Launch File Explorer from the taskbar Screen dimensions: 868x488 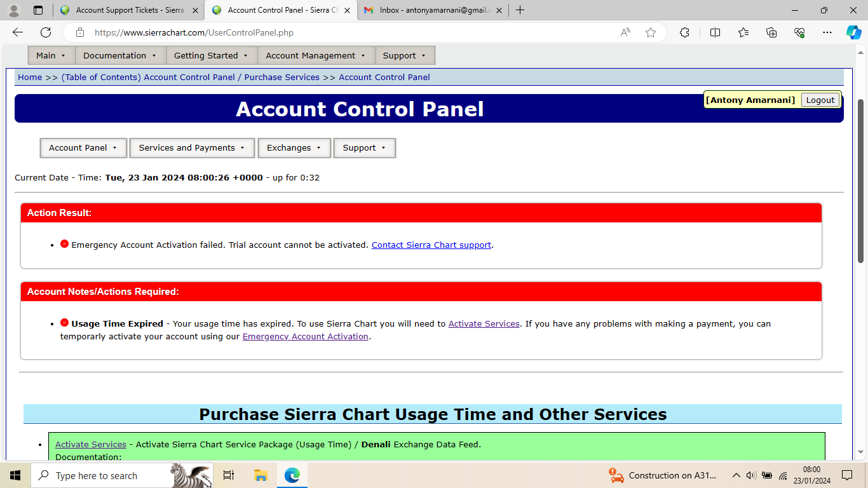click(261, 475)
